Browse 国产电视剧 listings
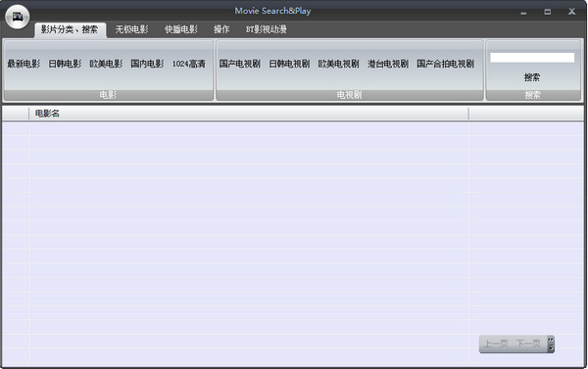 [240, 64]
